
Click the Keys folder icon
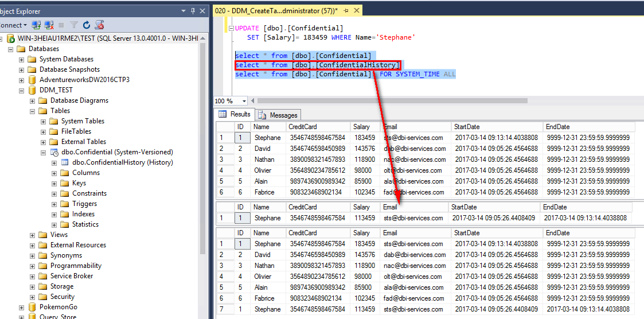[x=64, y=183]
